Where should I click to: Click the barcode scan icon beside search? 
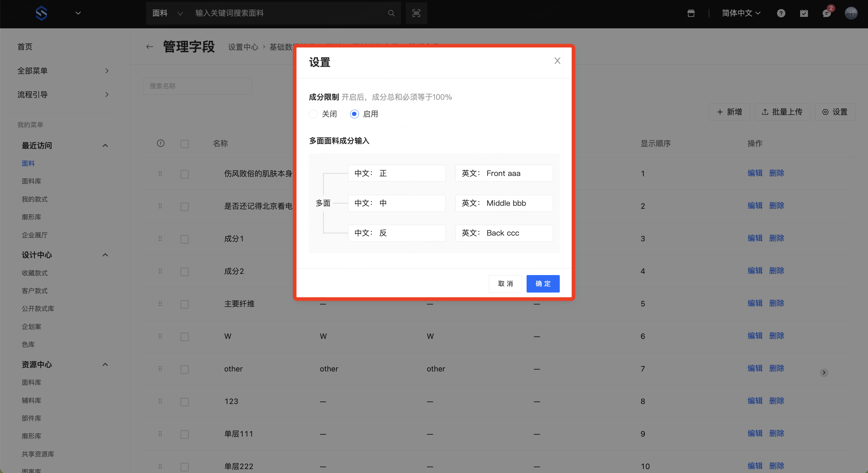coord(416,13)
